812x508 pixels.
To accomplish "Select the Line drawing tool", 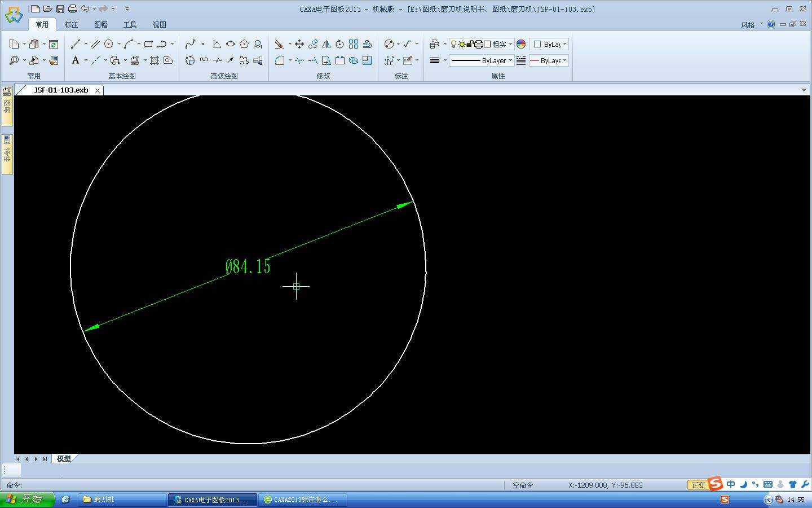I will [x=76, y=44].
